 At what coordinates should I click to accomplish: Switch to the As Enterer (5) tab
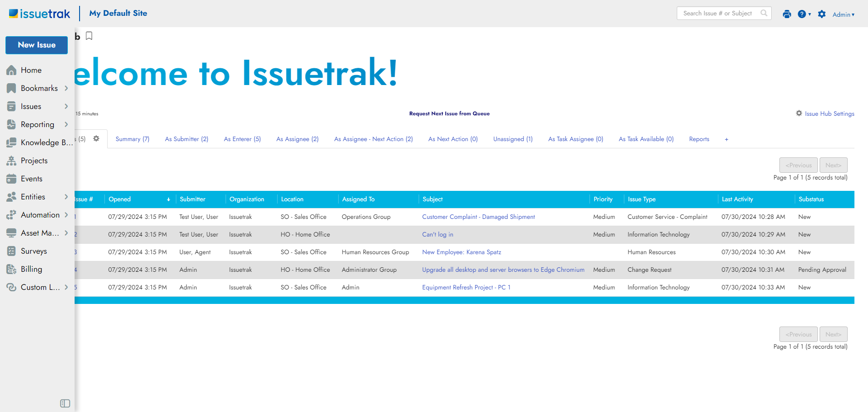(x=242, y=139)
